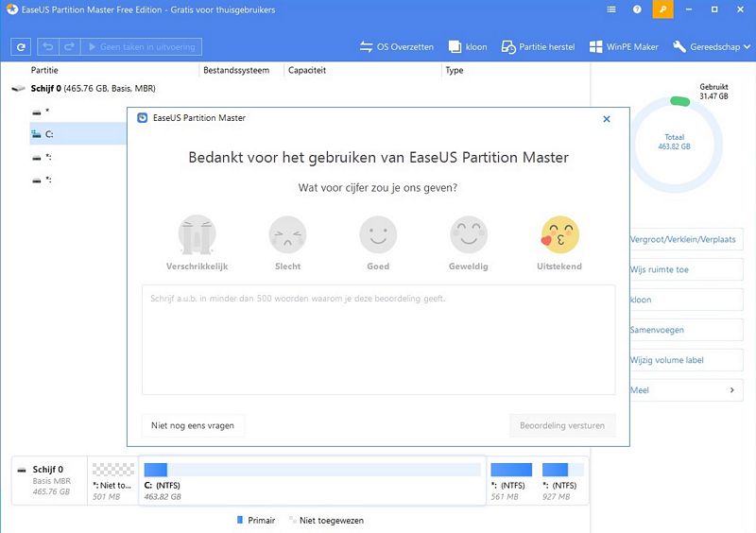The height and width of the screenshot is (533, 756).
Task: Launch WinPE Maker
Action: pyautogui.click(x=624, y=47)
